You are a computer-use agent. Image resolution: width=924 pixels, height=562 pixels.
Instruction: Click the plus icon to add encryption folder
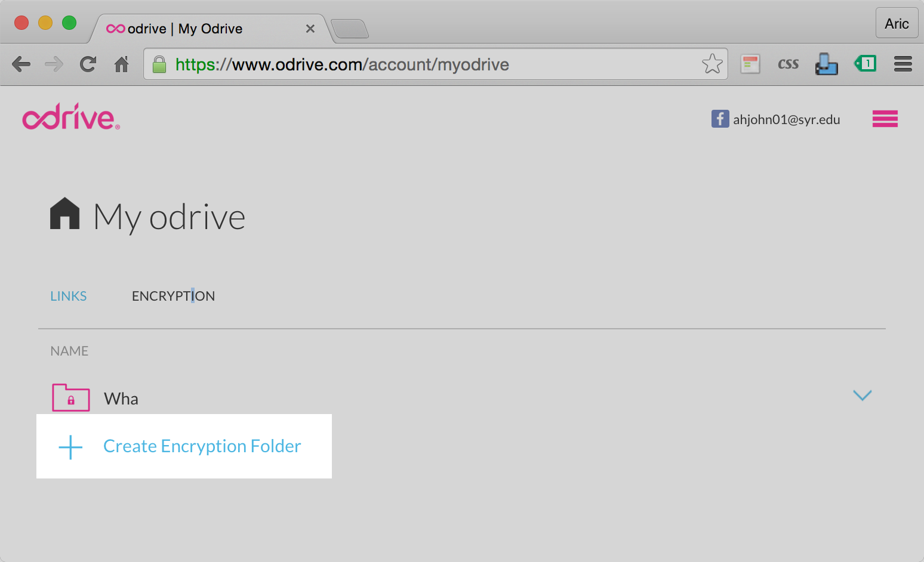pyautogui.click(x=70, y=447)
